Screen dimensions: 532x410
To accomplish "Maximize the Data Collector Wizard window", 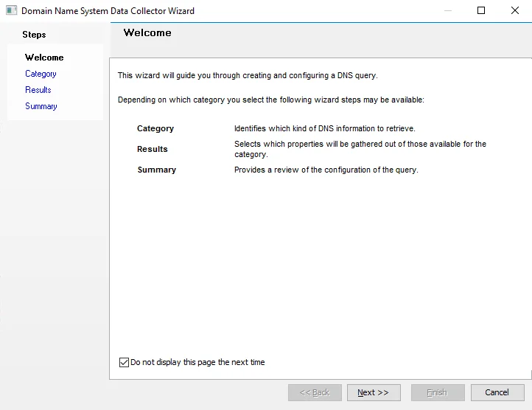I will coord(481,10).
